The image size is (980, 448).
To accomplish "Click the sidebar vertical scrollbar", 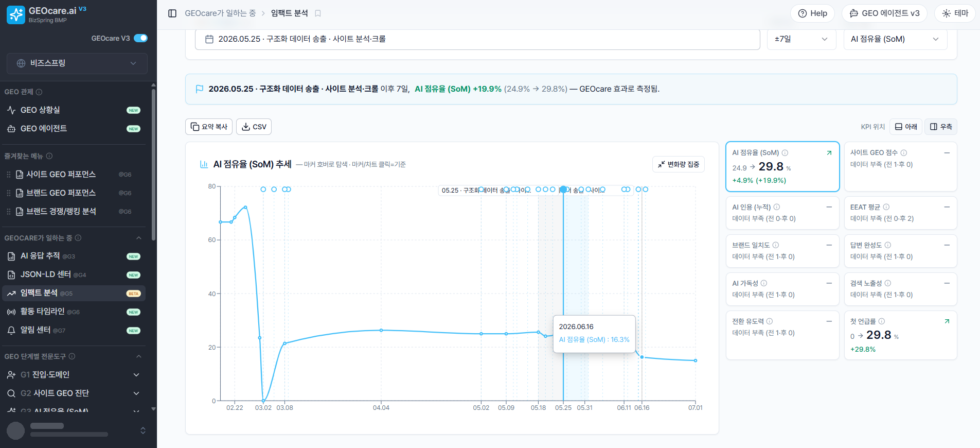I will 153,165.
